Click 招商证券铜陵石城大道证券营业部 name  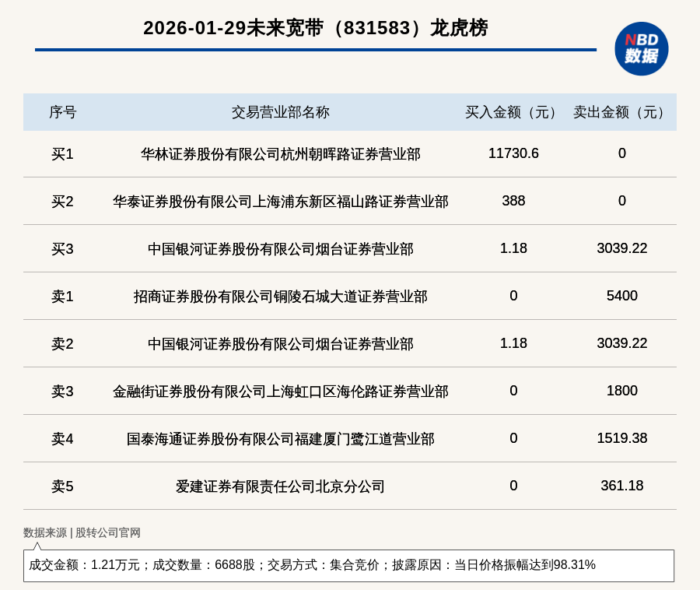tap(280, 297)
